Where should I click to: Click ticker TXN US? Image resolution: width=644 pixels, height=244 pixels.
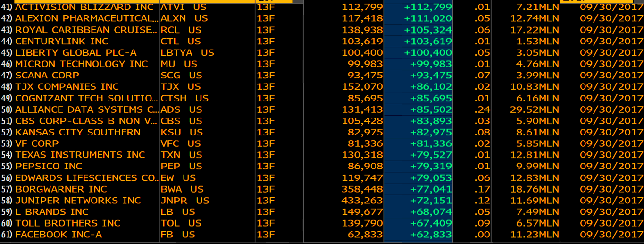pyautogui.click(x=182, y=155)
